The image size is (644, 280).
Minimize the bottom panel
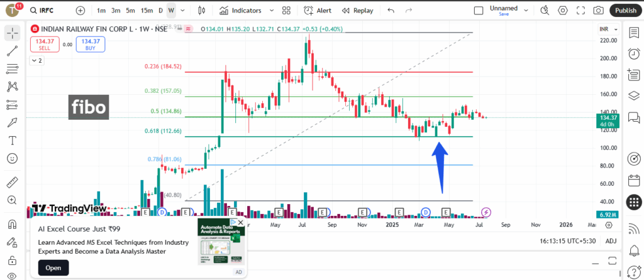[595, 263]
